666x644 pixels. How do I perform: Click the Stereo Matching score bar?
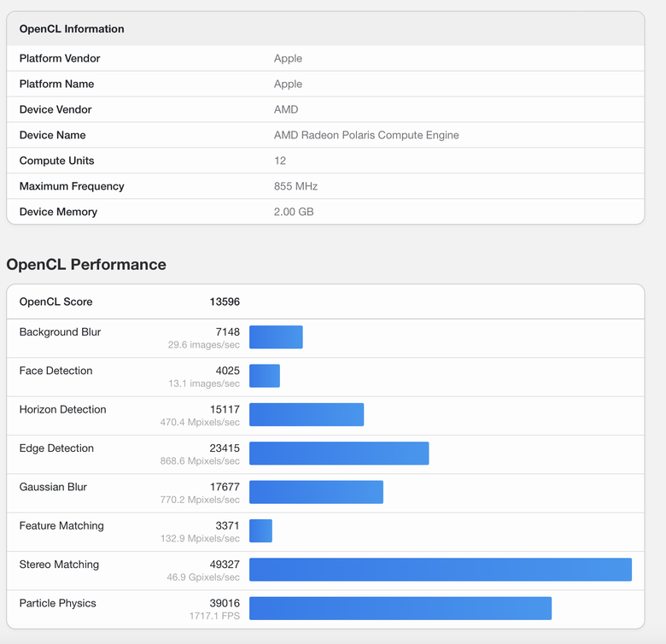click(x=441, y=569)
